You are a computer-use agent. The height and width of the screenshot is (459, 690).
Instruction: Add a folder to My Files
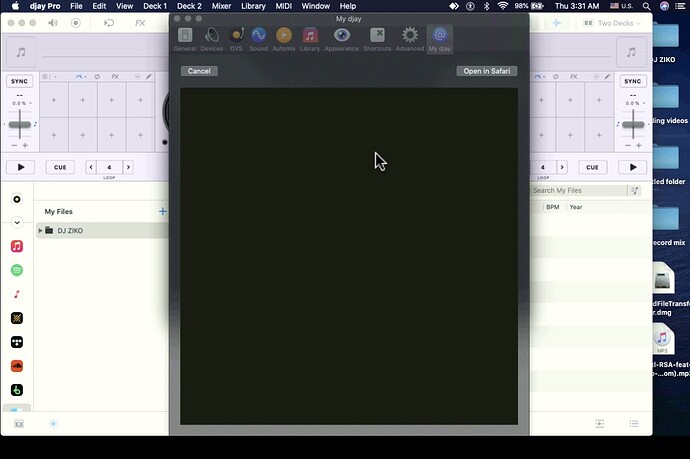coord(162,212)
